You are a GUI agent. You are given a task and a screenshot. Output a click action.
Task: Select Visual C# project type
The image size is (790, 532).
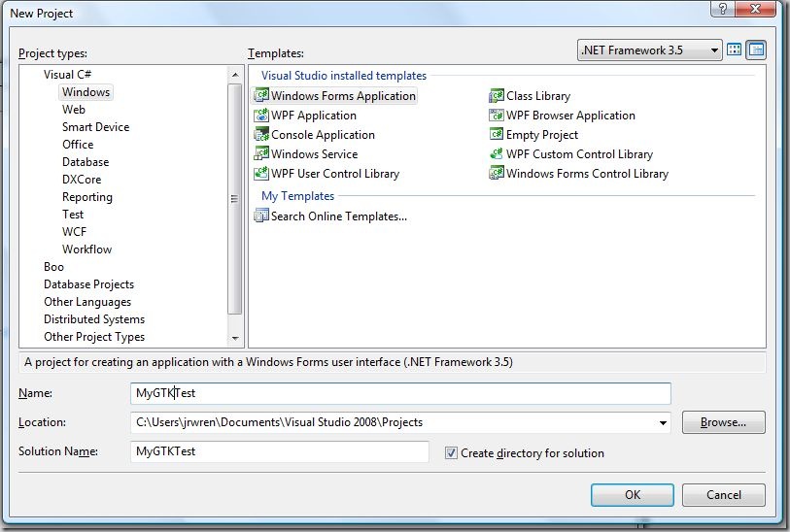pos(67,75)
